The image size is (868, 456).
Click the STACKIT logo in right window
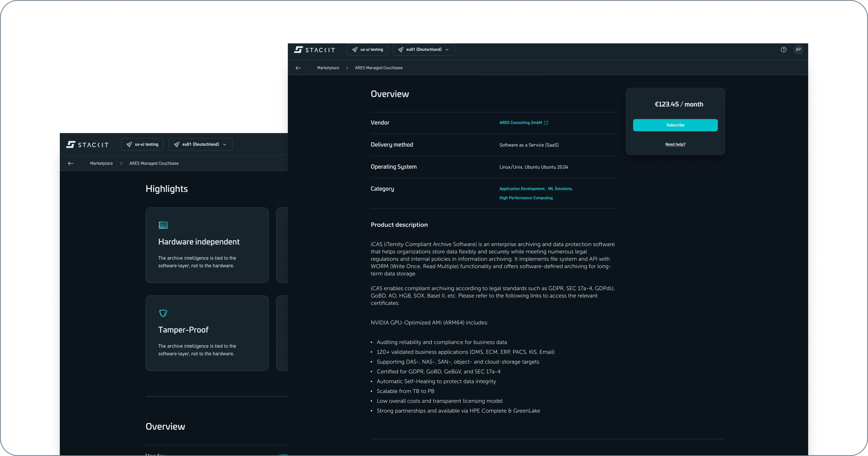pyautogui.click(x=314, y=50)
